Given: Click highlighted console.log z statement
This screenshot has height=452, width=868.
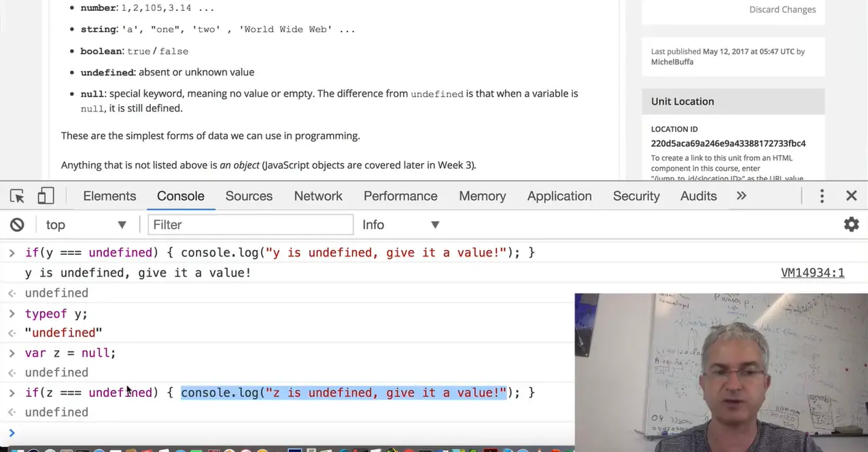Looking at the screenshot, I should (x=344, y=393).
